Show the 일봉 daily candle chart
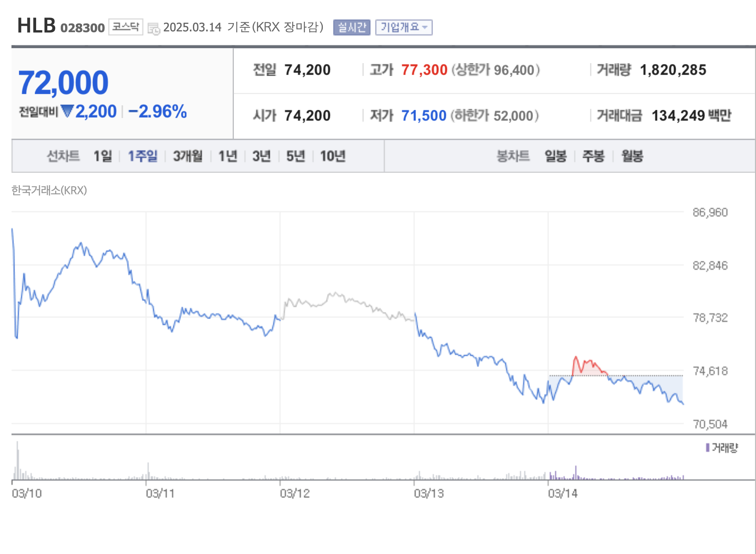This screenshot has width=756, height=554. pos(555,156)
